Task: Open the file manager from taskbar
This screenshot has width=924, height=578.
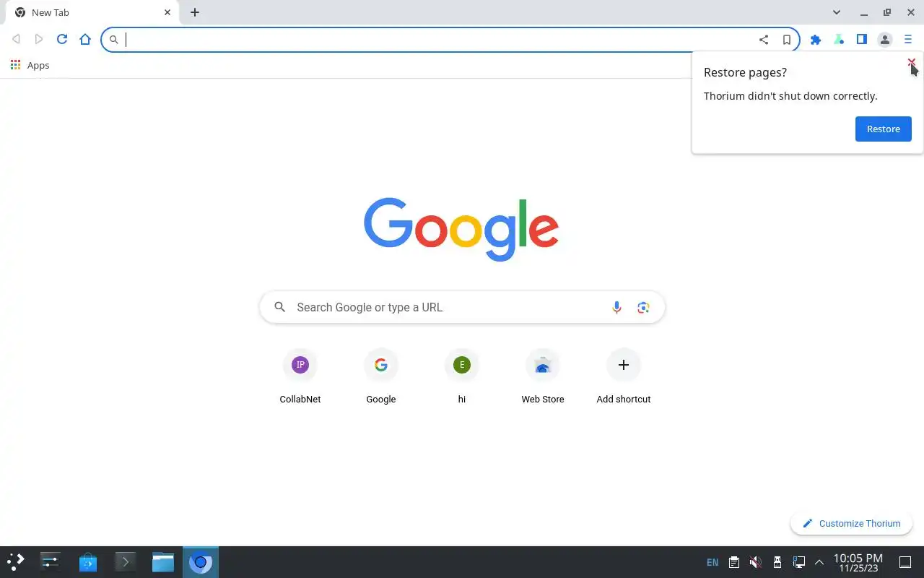Action: pos(163,562)
